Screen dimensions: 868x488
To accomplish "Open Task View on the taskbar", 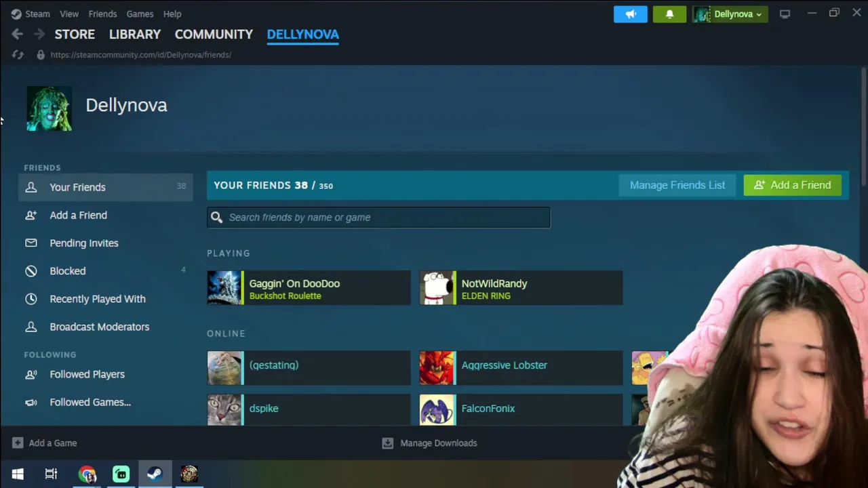I will pyautogui.click(x=51, y=474).
